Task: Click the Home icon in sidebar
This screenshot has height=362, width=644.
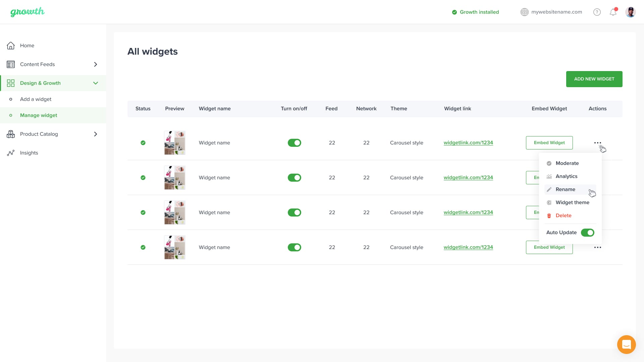Action: (x=11, y=46)
